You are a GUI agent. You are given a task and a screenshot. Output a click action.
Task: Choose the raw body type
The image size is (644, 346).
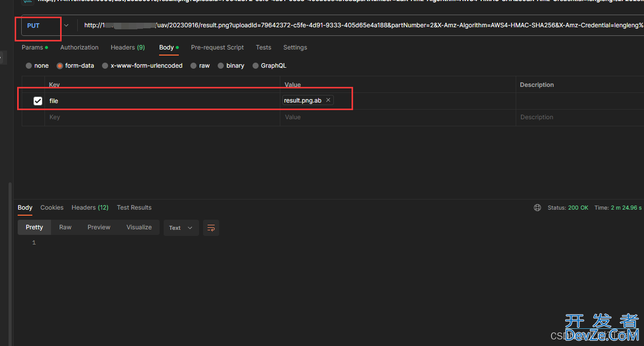click(200, 66)
